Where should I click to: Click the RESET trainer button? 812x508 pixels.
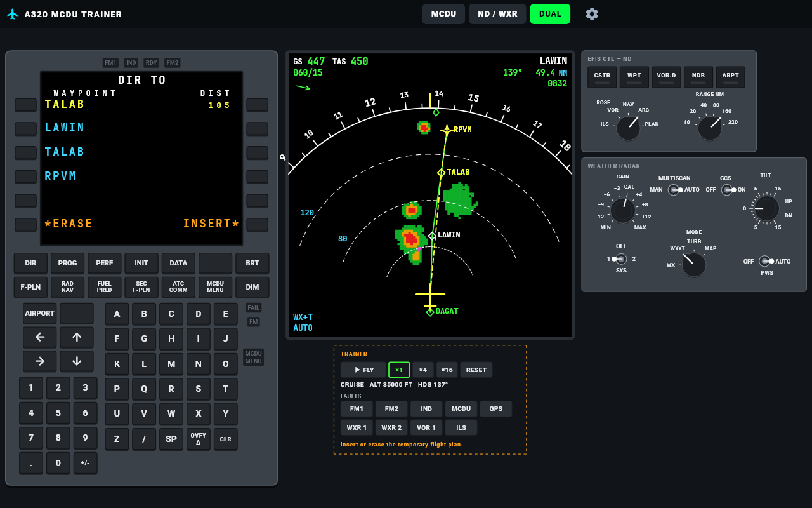click(x=476, y=370)
